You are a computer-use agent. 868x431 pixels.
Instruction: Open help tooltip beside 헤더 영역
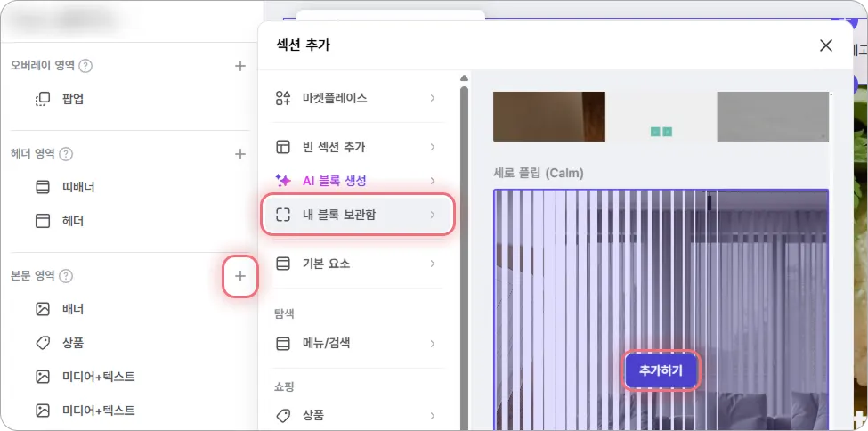click(66, 153)
